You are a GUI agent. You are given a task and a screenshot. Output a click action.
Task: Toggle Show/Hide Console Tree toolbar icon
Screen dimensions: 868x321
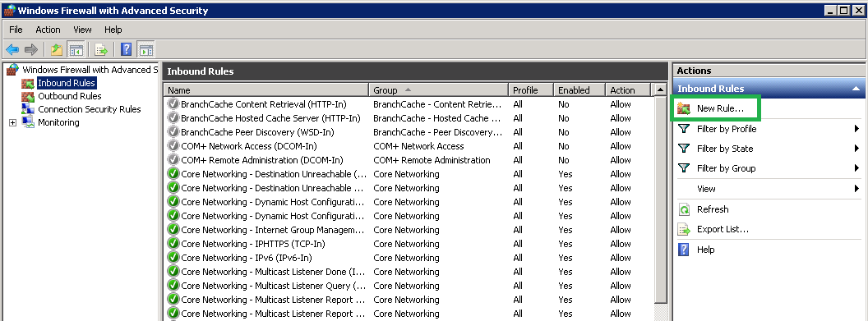(76, 50)
